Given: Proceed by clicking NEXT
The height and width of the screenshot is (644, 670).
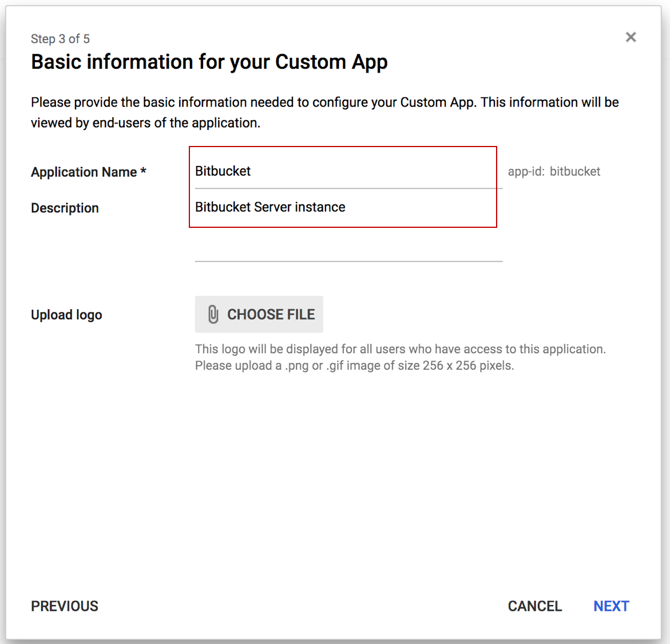Looking at the screenshot, I should [x=611, y=606].
